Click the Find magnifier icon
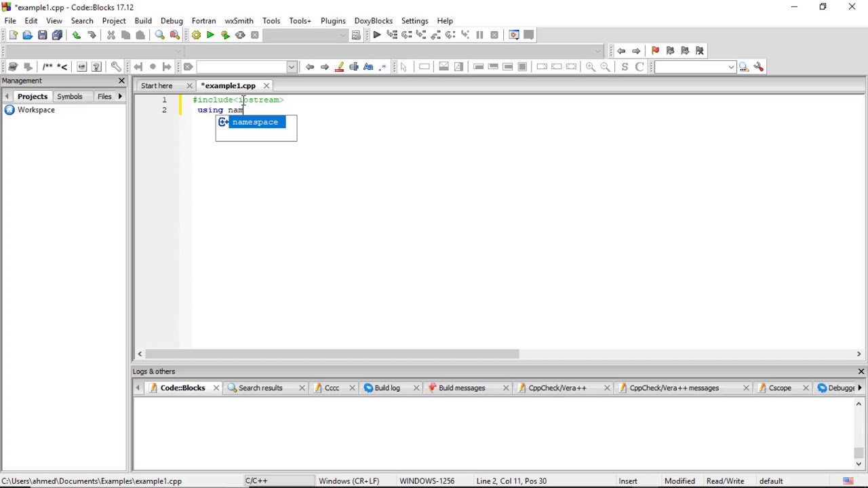Viewport: 868px width, 488px height. (159, 35)
